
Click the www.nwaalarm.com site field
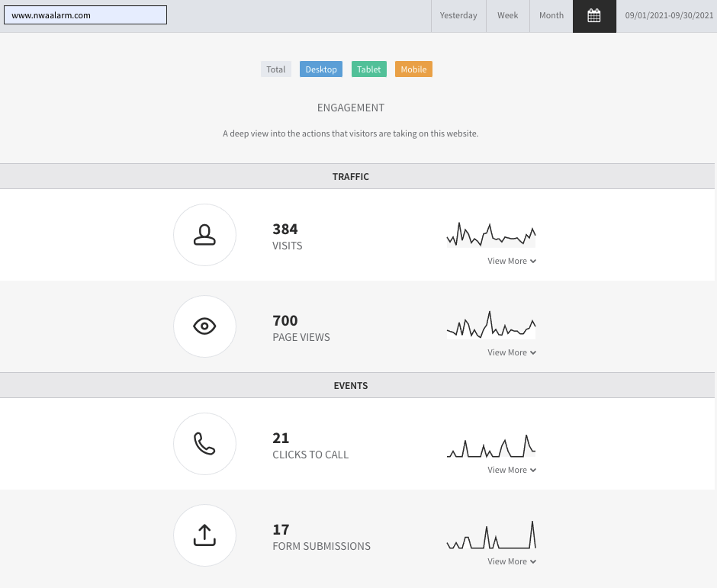point(85,15)
